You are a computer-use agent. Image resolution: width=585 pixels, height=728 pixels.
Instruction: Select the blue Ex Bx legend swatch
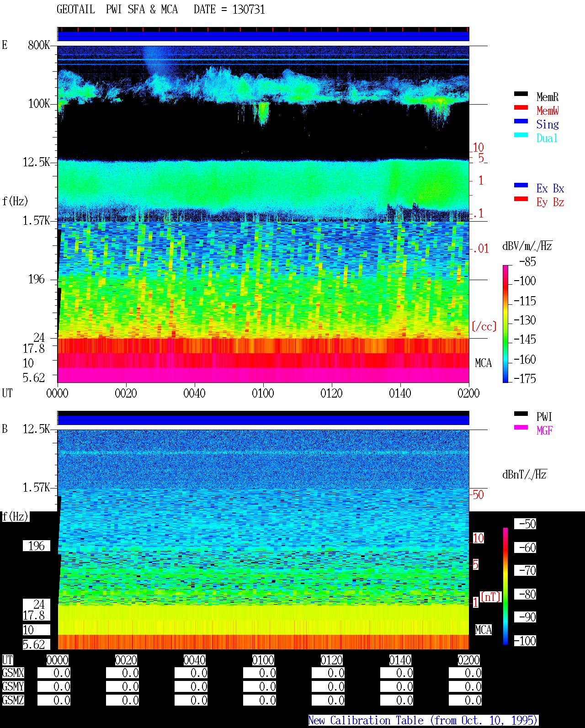(521, 186)
